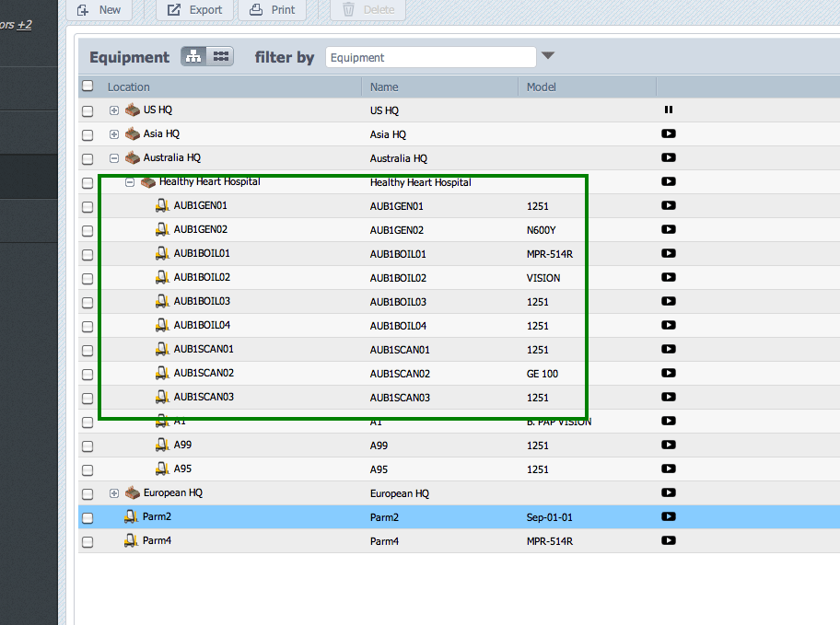Click the hospital icon beside Healthy Heart Hospital
This screenshot has height=625, width=840.
coord(148,181)
